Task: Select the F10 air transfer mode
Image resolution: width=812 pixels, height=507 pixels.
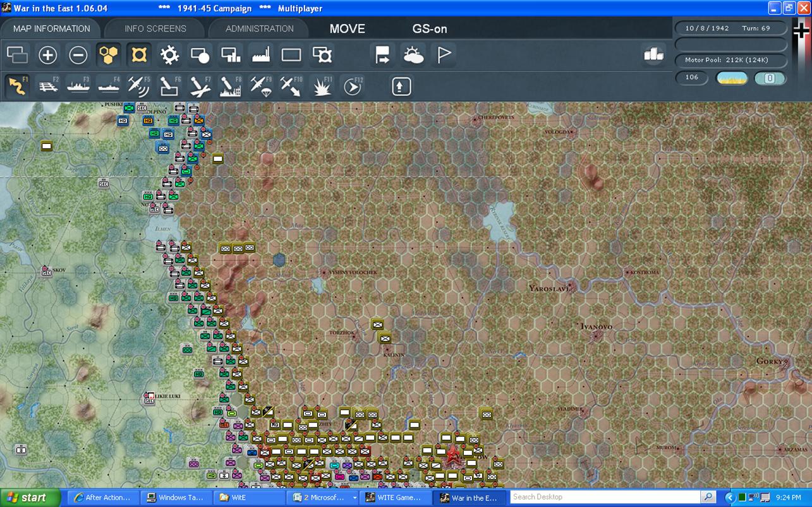Action: pyautogui.click(x=291, y=85)
